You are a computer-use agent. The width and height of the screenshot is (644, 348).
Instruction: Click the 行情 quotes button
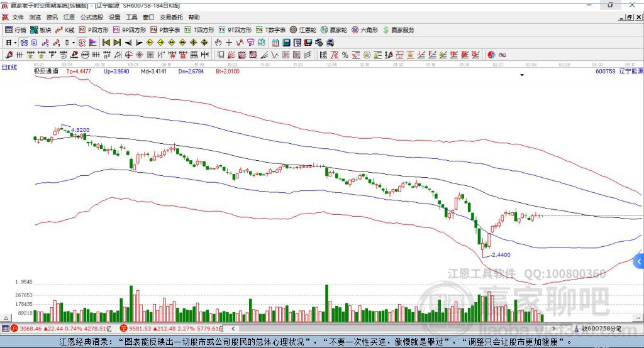[x=16, y=30]
